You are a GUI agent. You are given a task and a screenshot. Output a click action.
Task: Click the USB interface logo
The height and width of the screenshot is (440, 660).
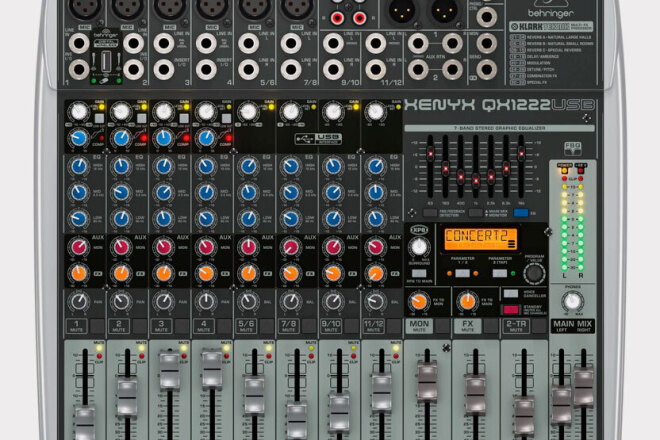click(x=318, y=139)
